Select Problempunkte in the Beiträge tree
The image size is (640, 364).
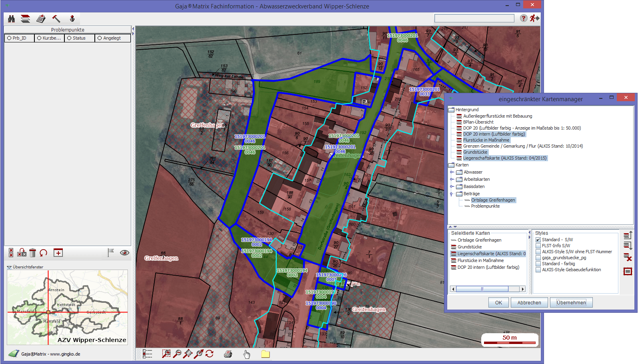(485, 206)
